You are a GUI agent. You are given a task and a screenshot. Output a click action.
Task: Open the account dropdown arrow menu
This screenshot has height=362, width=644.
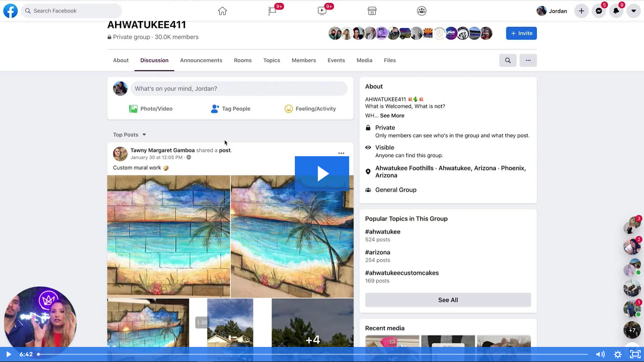tap(633, 11)
